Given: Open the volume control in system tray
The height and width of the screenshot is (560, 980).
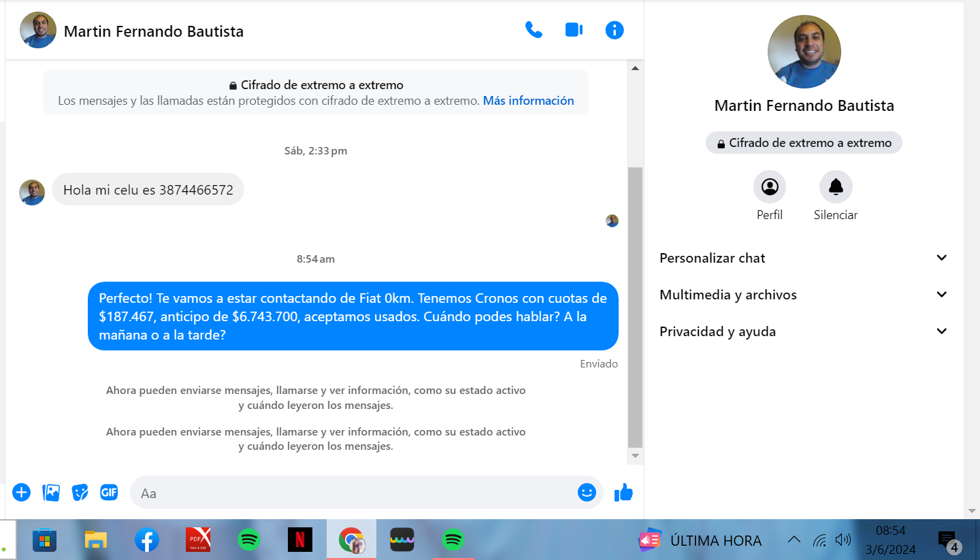Looking at the screenshot, I should 843,540.
